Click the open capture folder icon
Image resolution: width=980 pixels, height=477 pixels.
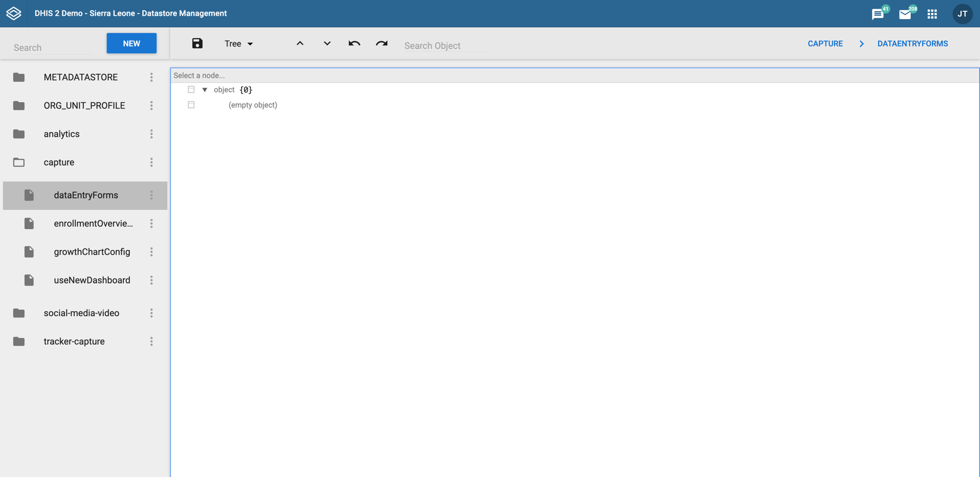[x=19, y=162]
